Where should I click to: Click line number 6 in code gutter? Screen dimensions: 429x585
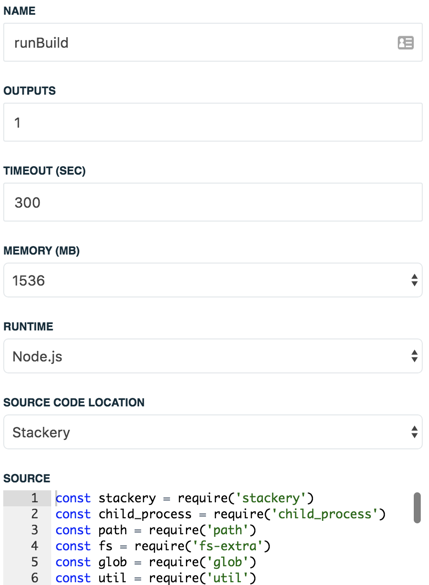(35, 578)
